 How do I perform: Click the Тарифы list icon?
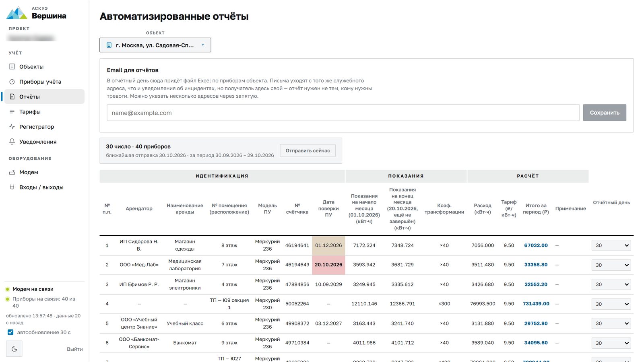click(x=12, y=112)
